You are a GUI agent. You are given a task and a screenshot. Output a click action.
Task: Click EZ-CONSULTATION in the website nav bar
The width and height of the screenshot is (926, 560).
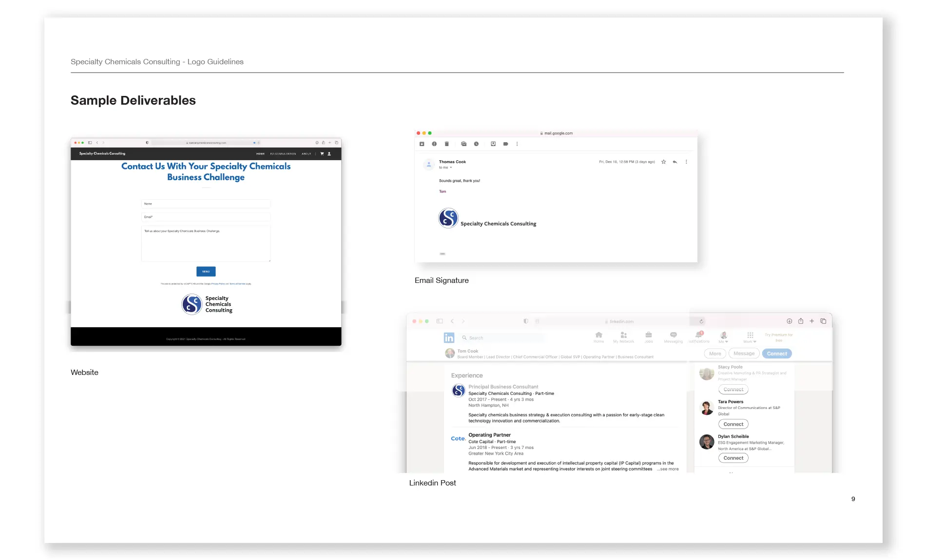pyautogui.click(x=283, y=154)
